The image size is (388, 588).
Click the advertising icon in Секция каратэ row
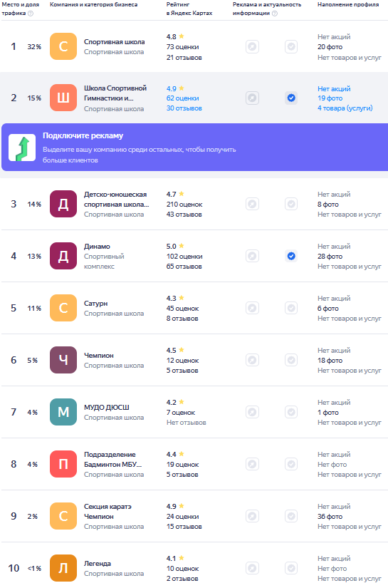tap(253, 516)
